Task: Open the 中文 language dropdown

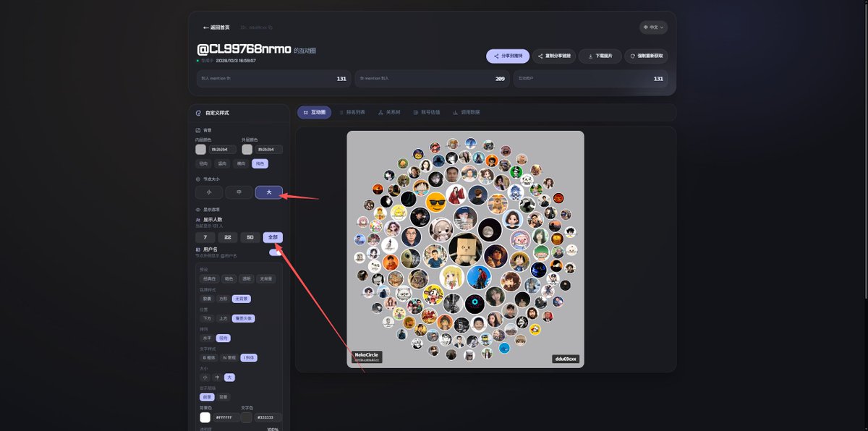Action: [653, 27]
